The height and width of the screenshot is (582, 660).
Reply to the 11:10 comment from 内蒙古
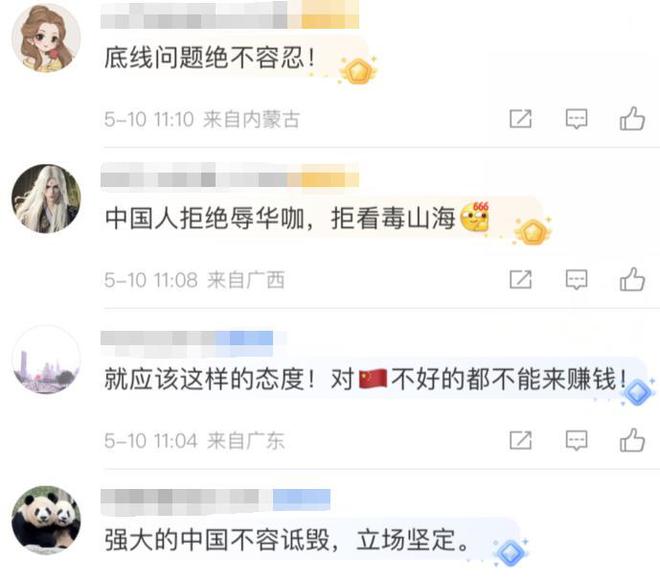[576, 119]
